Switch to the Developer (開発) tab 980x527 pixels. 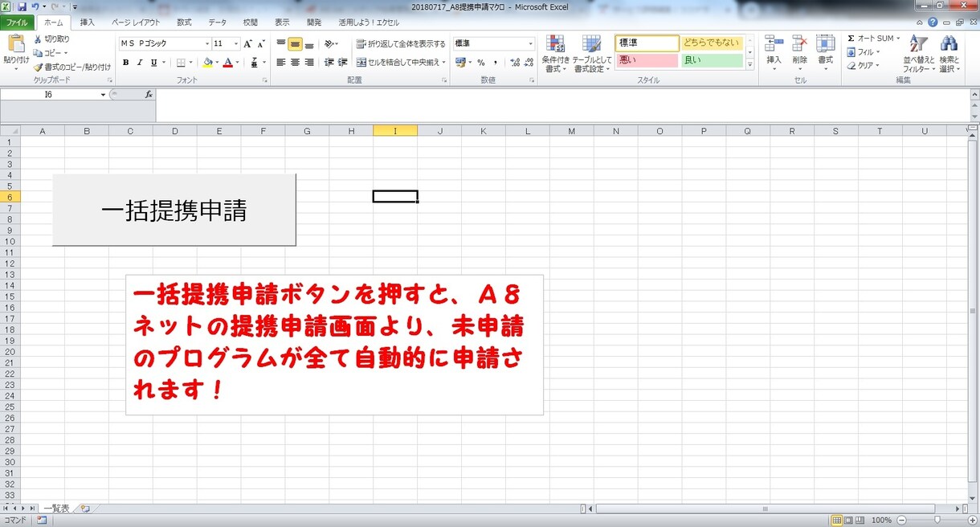click(x=314, y=22)
